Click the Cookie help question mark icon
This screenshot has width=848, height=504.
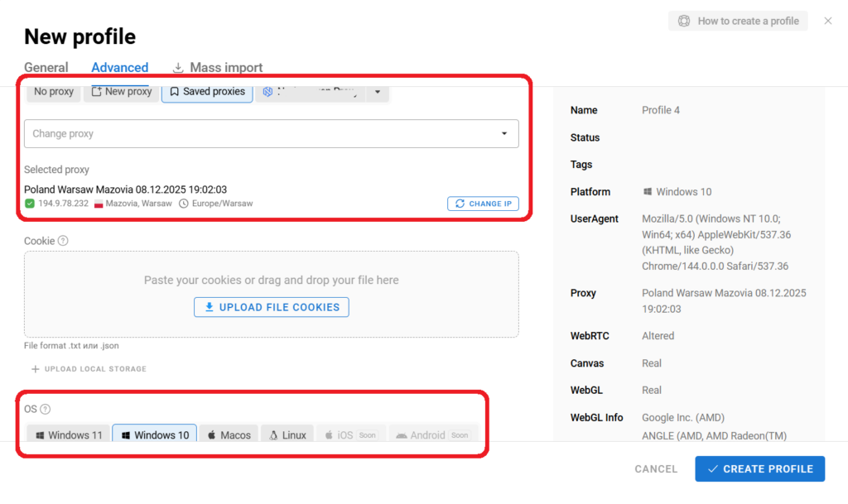point(63,241)
